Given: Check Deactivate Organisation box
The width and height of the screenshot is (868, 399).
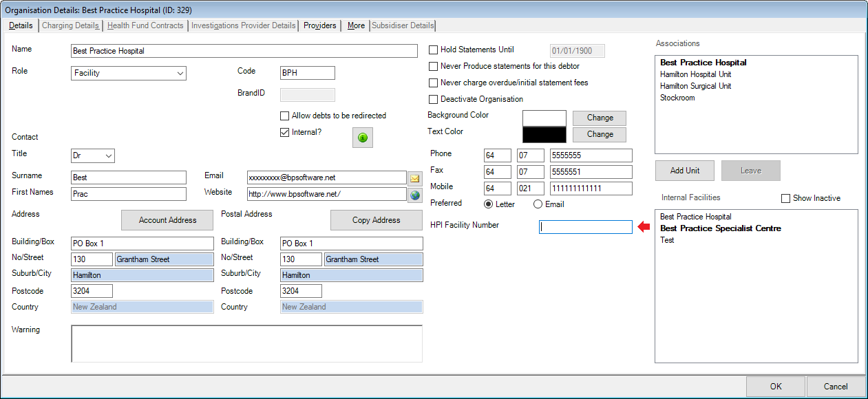Looking at the screenshot, I should 434,99.
